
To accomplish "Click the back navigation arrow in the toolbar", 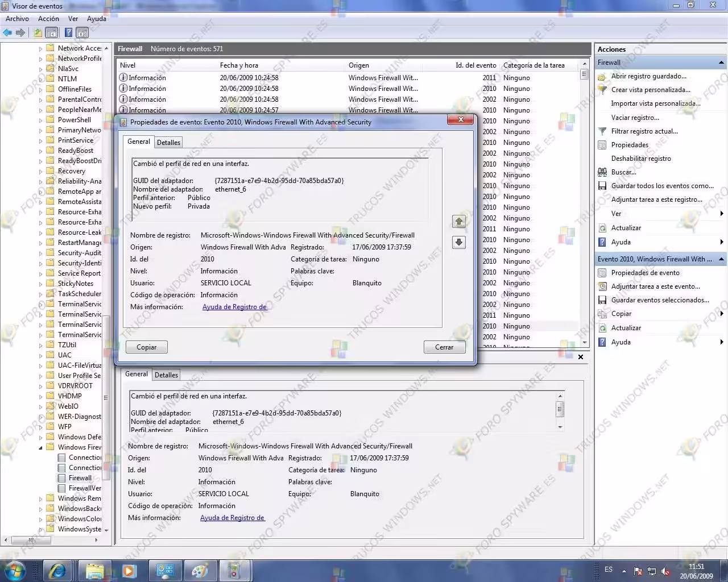I will pyautogui.click(x=7, y=32).
